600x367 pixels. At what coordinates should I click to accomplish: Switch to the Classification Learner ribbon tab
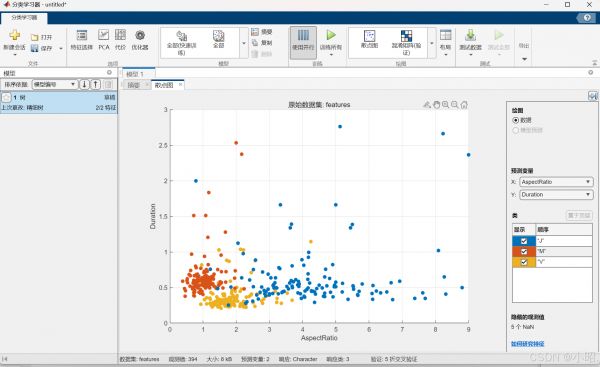(24, 18)
